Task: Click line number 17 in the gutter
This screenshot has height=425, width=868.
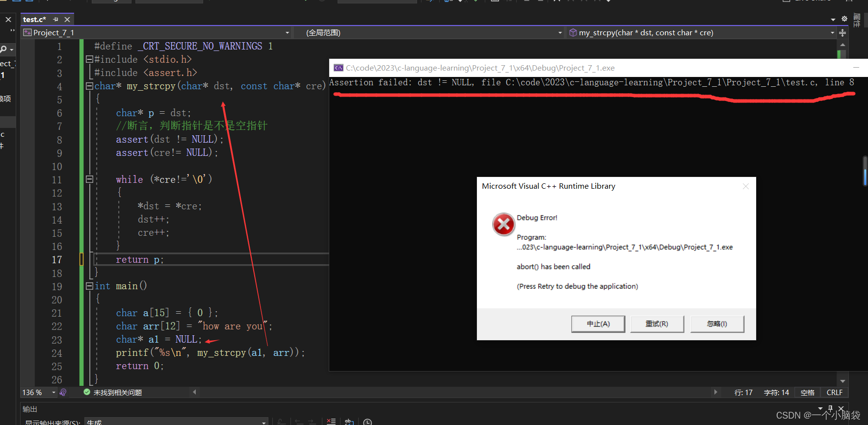Action: pyautogui.click(x=57, y=260)
